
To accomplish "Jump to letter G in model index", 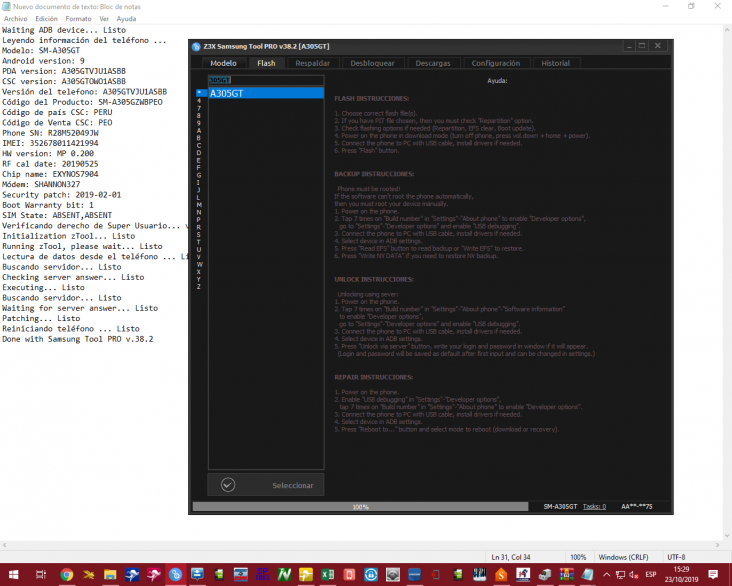I will click(x=199, y=175).
